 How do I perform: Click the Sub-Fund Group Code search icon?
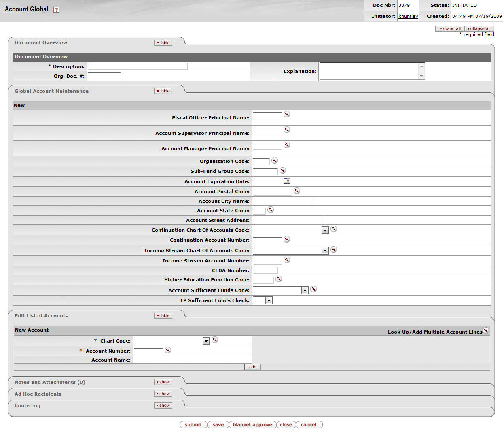(x=283, y=171)
